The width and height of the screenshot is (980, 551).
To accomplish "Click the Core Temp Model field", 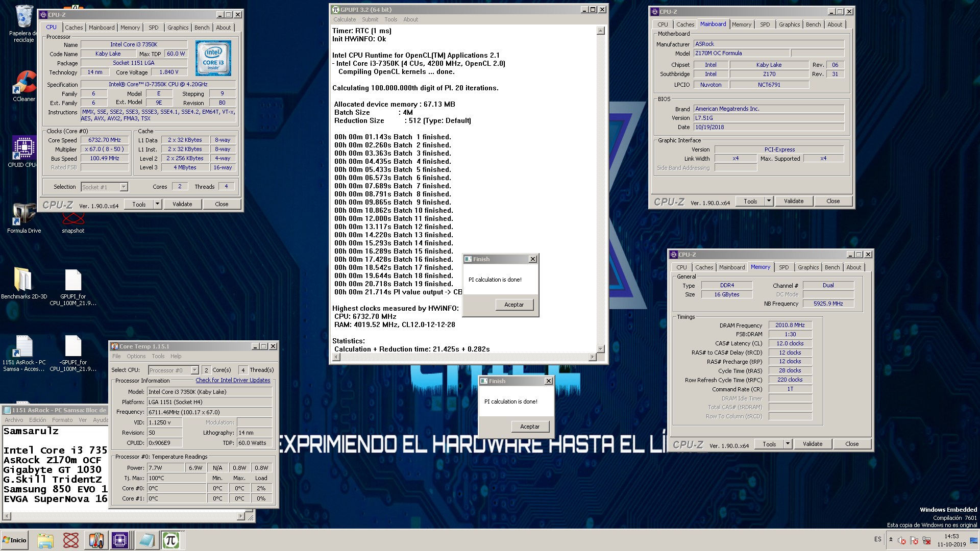I will pyautogui.click(x=209, y=392).
